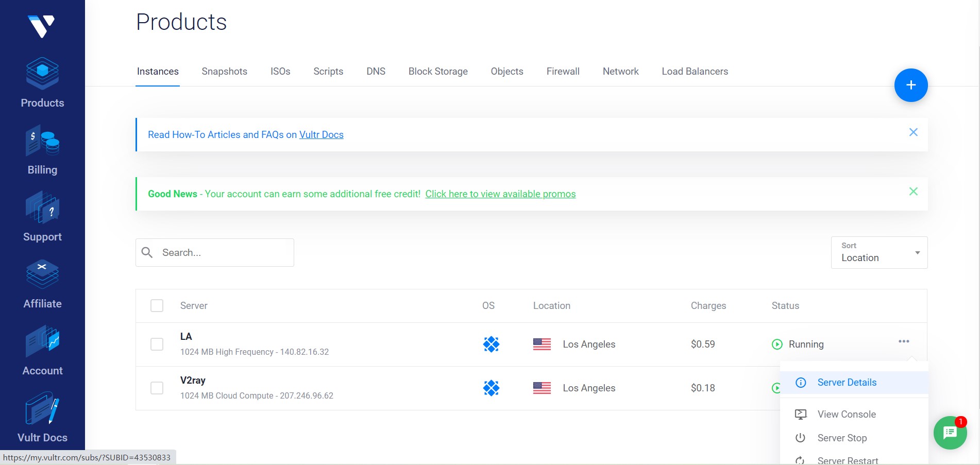The width and height of the screenshot is (980, 465).
Task: Click Los Angeles text in V2ray row
Action: click(589, 388)
